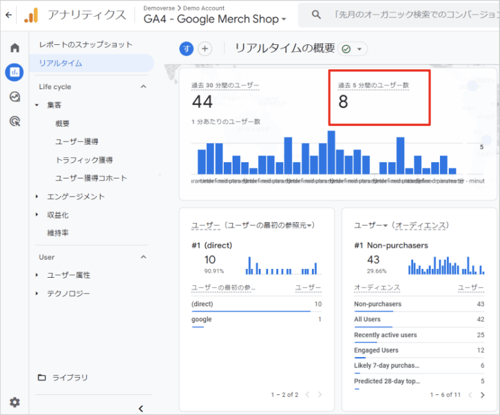Click the (direct) table row

coord(256,304)
